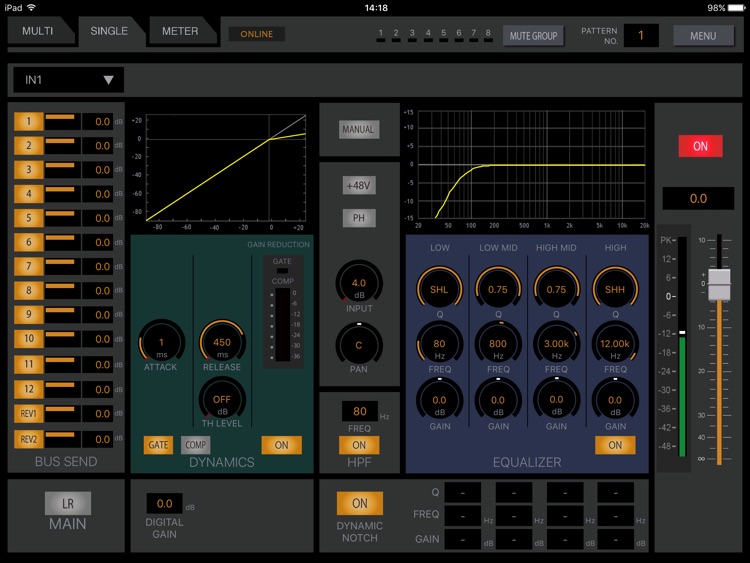The height and width of the screenshot is (563, 750).
Task: Click the HIGH band 12.00k frequency knob
Action: [x=614, y=344]
